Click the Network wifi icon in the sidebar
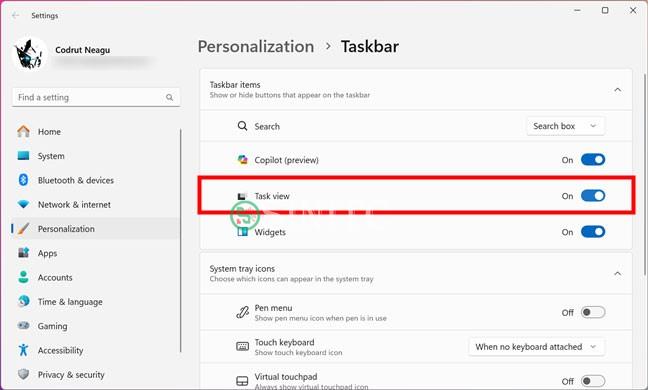This screenshot has height=390, width=648. (24, 204)
